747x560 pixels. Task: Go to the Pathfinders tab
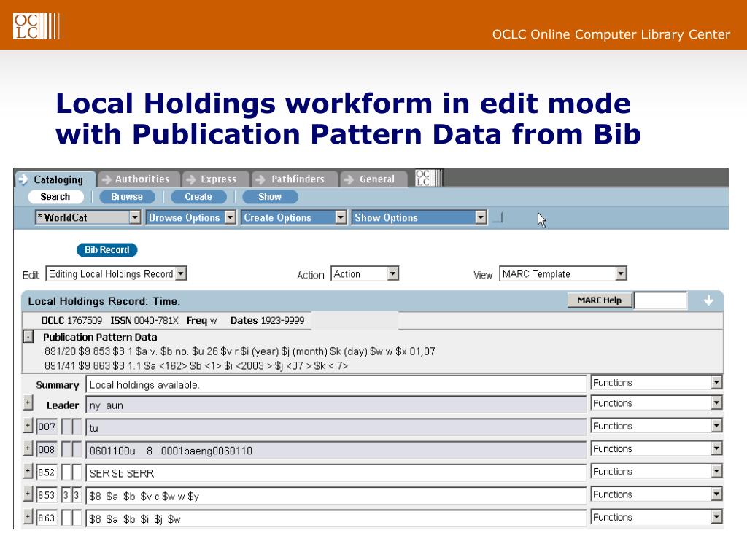click(x=295, y=179)
